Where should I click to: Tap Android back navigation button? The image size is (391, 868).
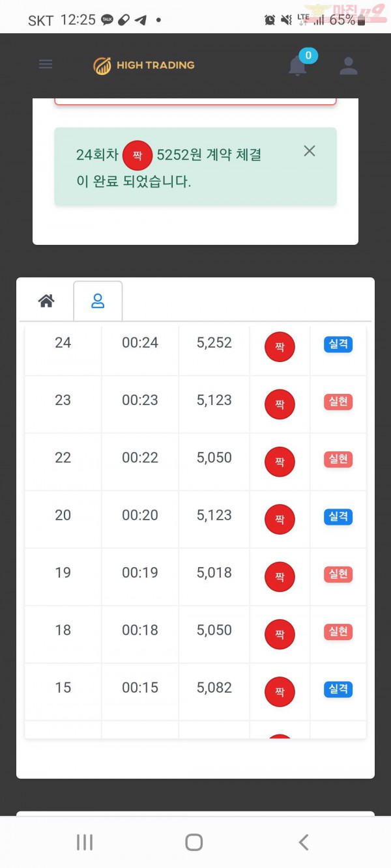pyautogui.click(x=304, y=842)
